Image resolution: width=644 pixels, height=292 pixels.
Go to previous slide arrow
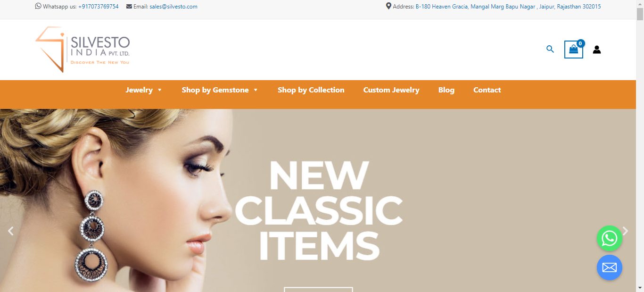[x=11, y=231]
